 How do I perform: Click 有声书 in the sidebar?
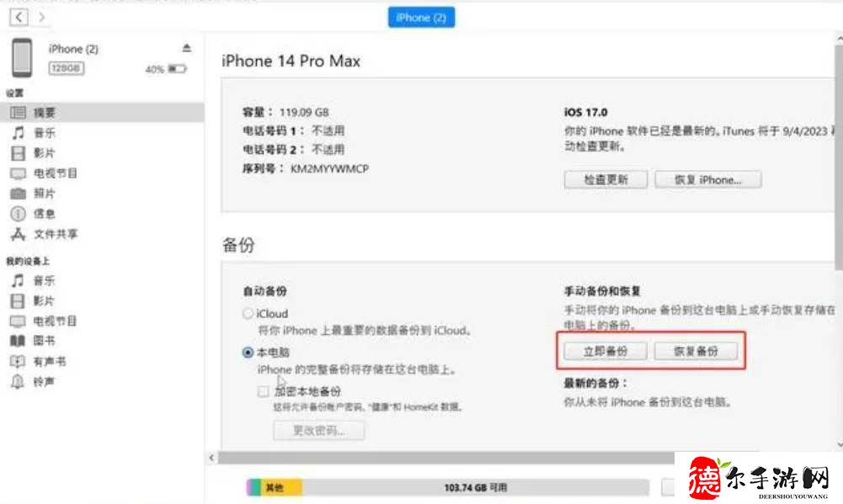tap(50, 362)
